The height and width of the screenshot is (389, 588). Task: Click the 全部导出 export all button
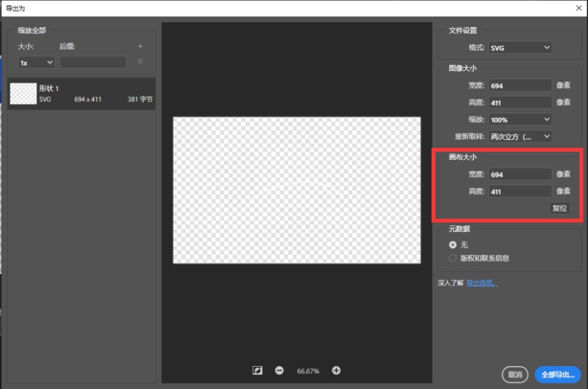click(558, 374)
